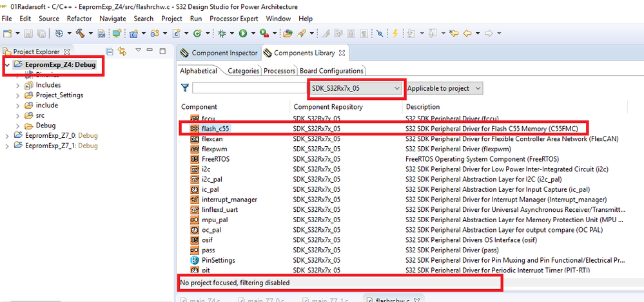
Task: Open the Processor Expert menu
Action: pyautogui.click(x=234, y=19)
